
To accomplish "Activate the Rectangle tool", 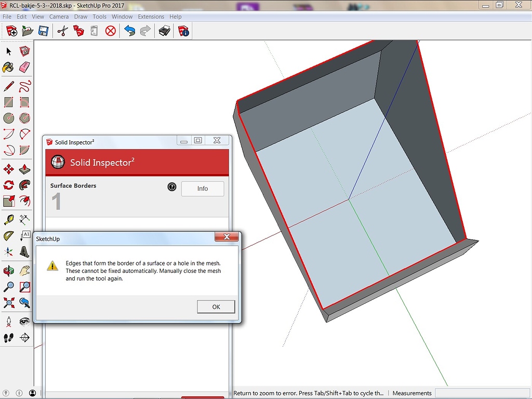I will click(8, 102).
